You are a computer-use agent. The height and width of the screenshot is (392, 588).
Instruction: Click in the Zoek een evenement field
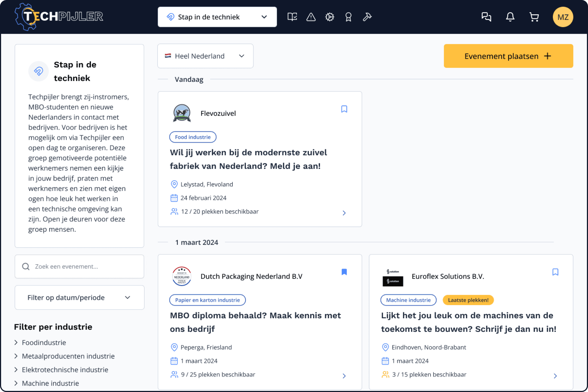pos(79,266)
